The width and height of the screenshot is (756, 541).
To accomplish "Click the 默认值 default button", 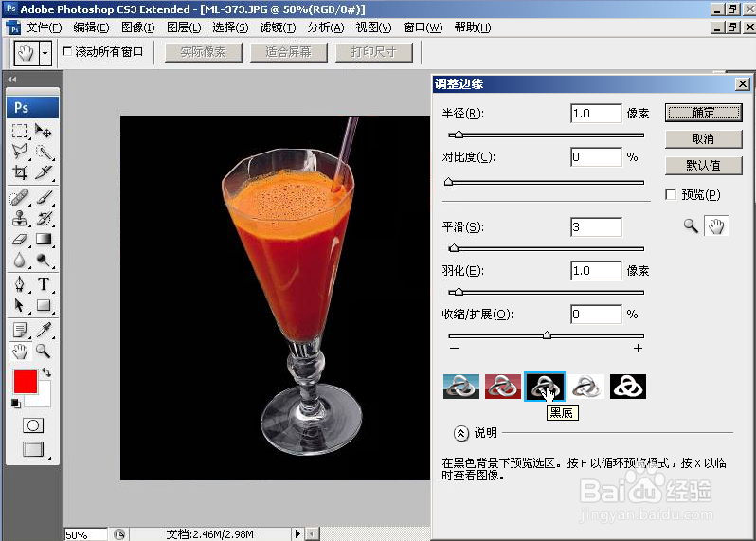I will tap(704, 166).
